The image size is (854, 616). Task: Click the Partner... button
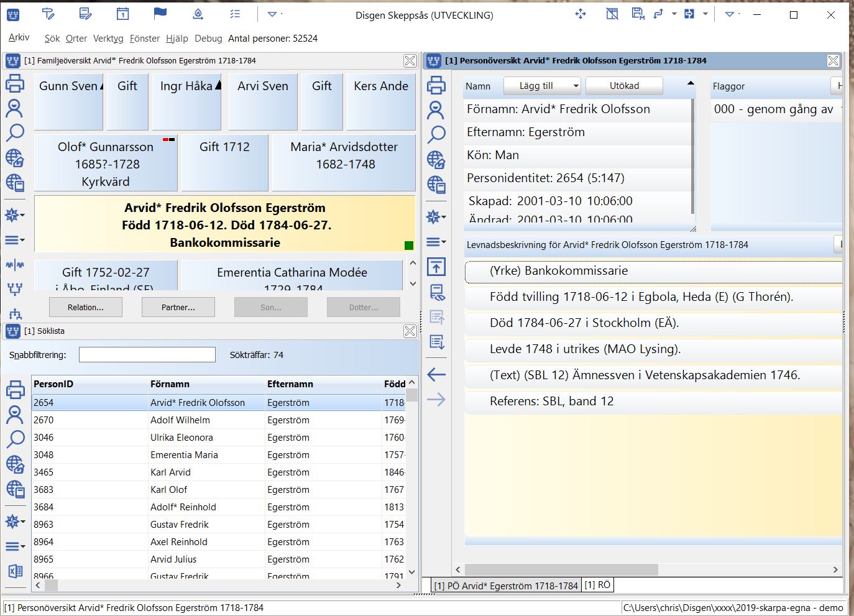pos(178,307)
